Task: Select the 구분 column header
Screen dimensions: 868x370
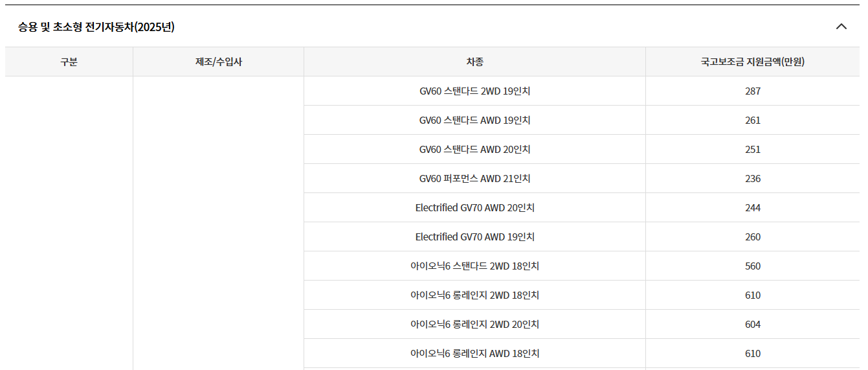Action: (x=69, y=62)
